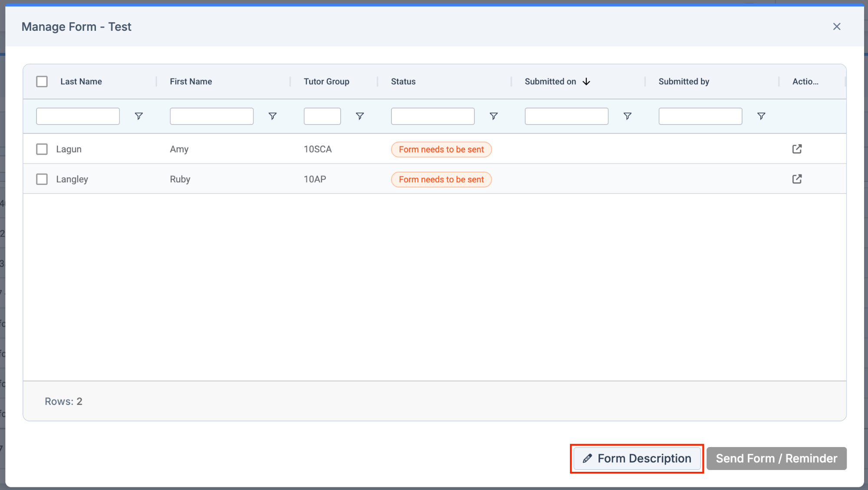Click the Send Form / Reminder button
The height and width of the screenshot is (490, 868).
tap(776, 458)
